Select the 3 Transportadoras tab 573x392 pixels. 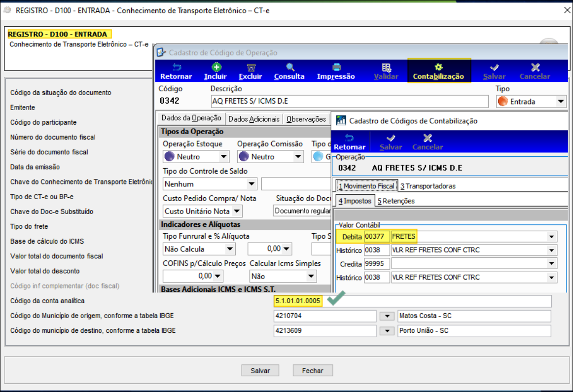[x=428, y=186]
